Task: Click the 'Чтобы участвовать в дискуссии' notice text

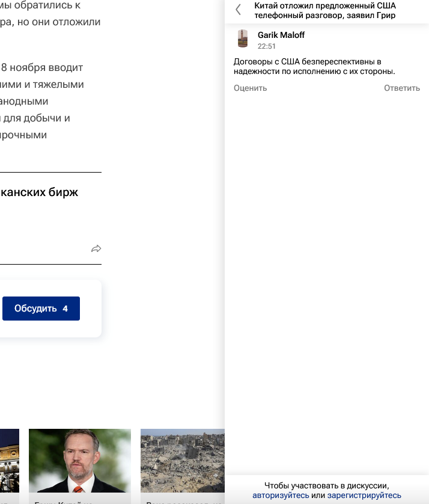Action: [326, 485]
